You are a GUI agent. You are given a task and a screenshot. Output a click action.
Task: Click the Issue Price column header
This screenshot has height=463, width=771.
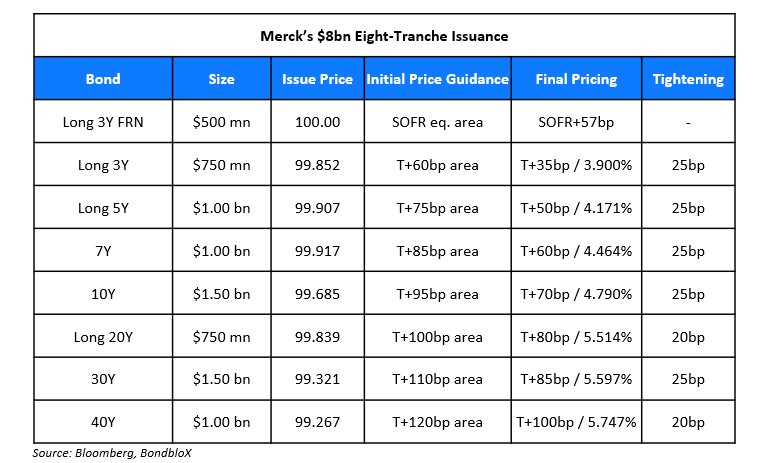point(316,79)
